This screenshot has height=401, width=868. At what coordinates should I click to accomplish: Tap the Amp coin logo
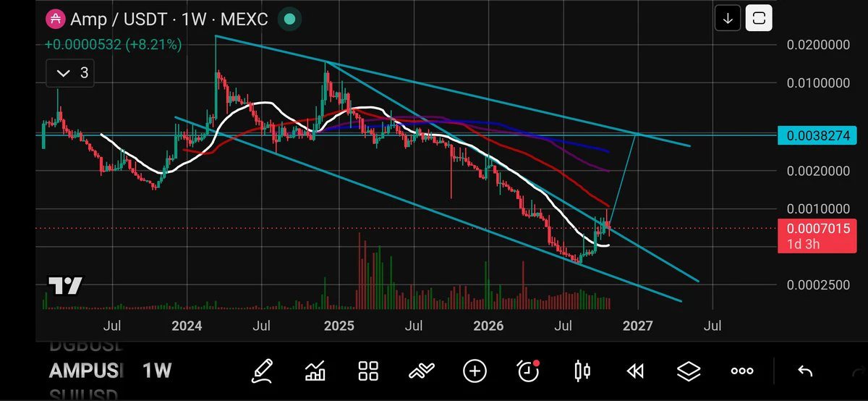(x=55, y=20)
